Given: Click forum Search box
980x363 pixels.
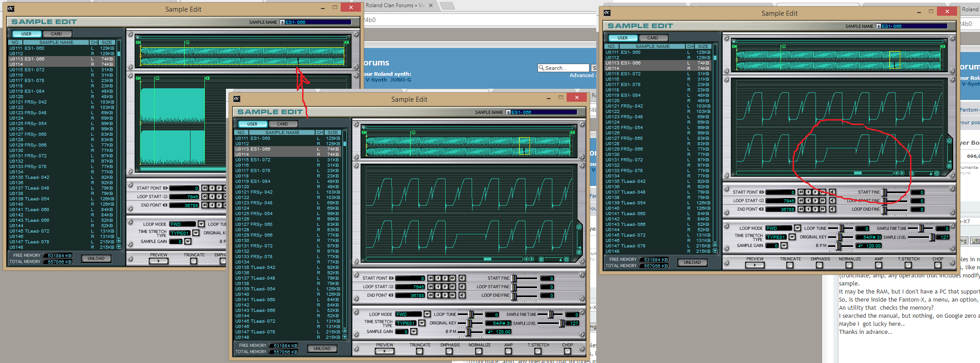Looking at the screenshot, I should click(x=564, y=68).
